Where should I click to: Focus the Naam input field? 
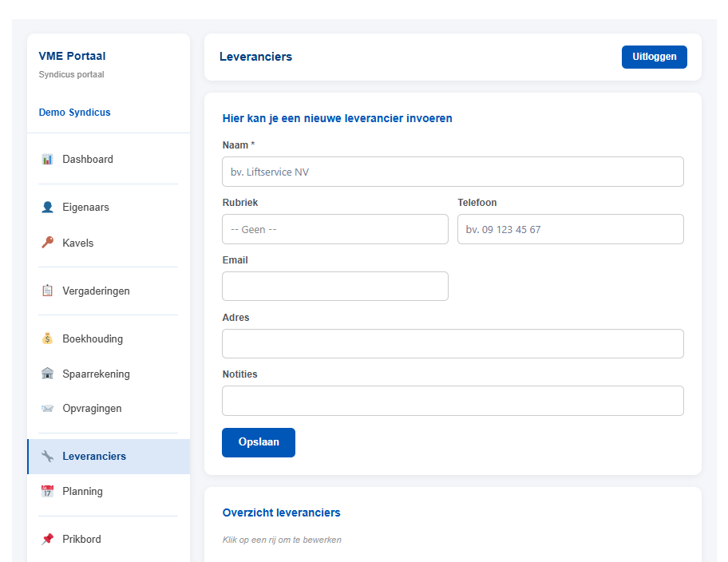click(453, 172)
